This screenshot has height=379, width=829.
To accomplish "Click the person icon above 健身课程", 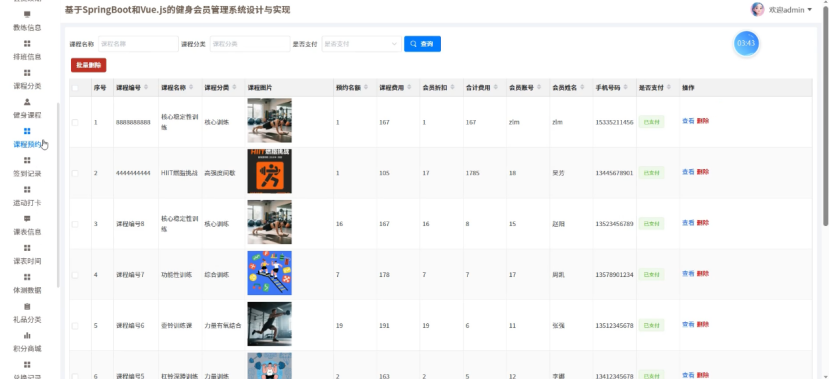I will (x=27, y=101).
